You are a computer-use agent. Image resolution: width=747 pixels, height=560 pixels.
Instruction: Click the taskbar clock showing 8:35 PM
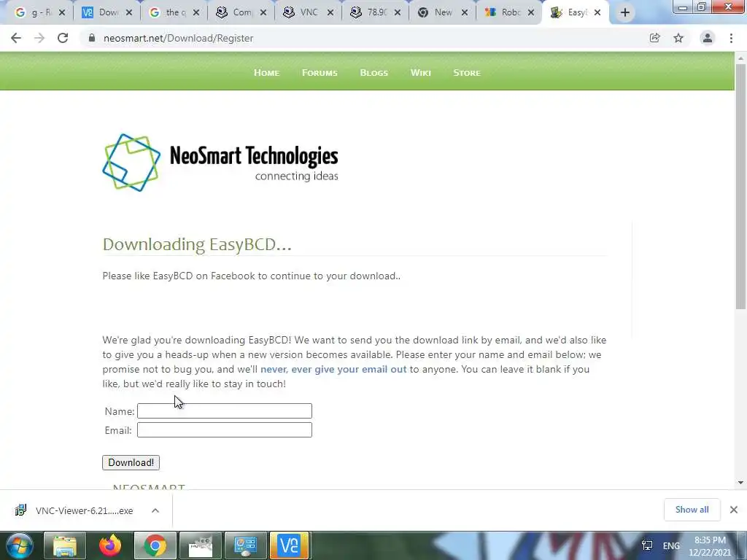point(710,546)
